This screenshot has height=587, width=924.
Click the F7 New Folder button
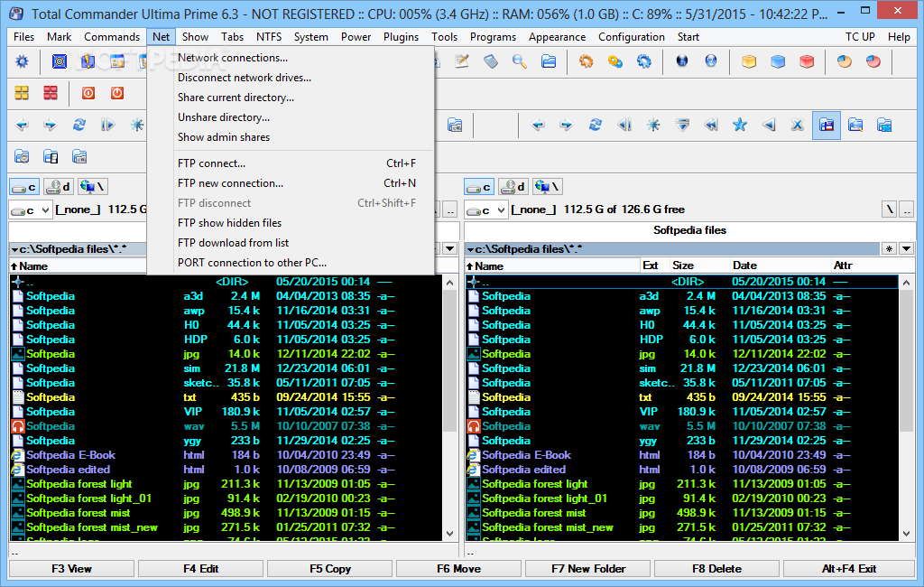click(588, 569)
